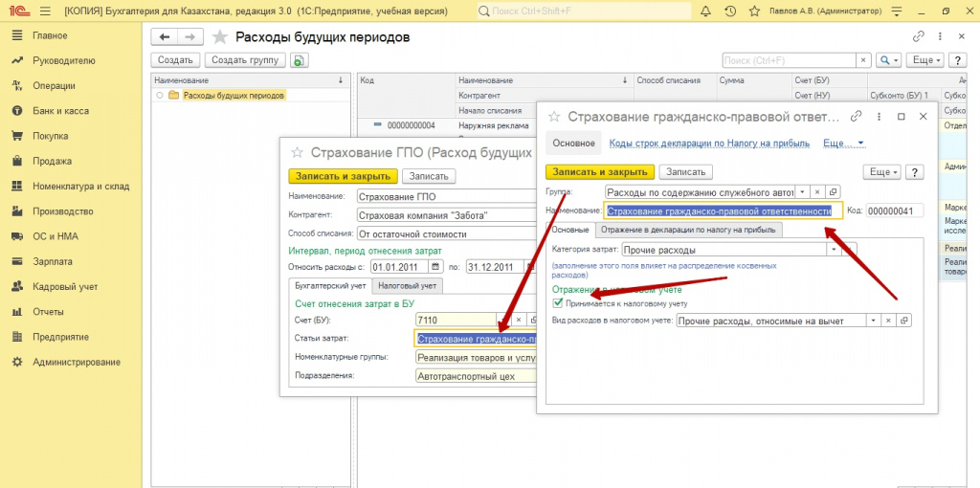Select the Подразделения field Автотранспортный цех
980x488 pixels.
coord(477,376)
